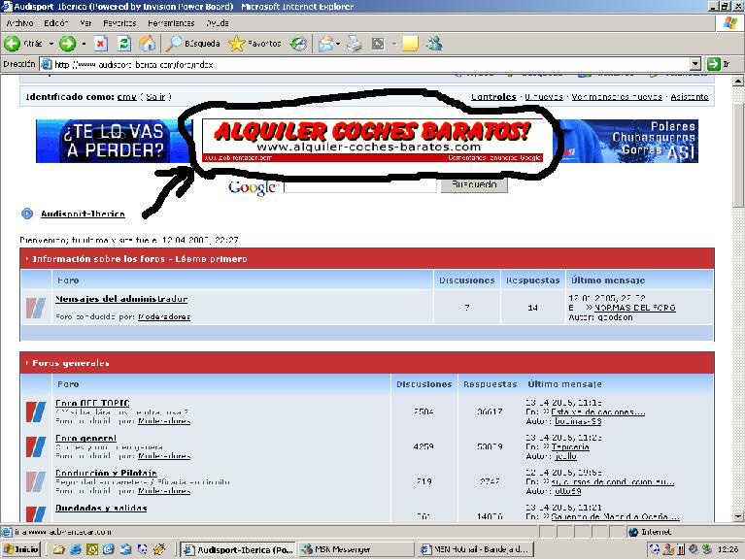The width and height of the screenshot is (745, 560).
Task: Click the Búsqueda button next to Google box
Action: tap(474, 184)
